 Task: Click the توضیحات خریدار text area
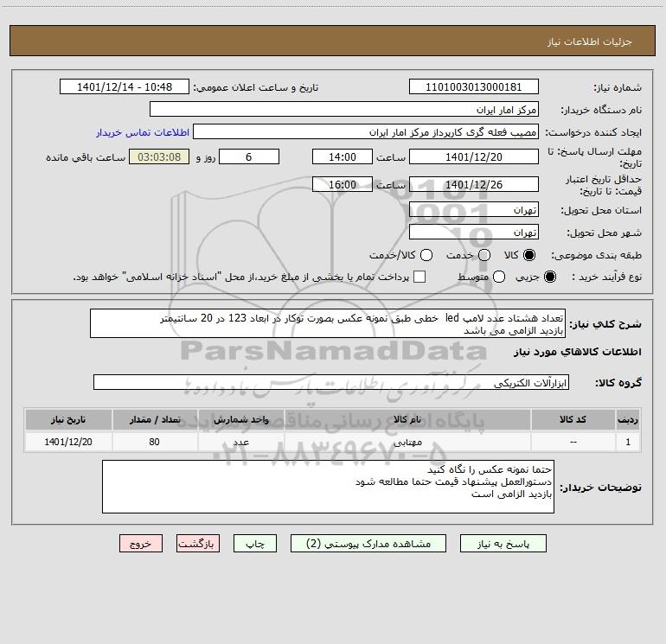pyautogui.click(x=328, y=487)
